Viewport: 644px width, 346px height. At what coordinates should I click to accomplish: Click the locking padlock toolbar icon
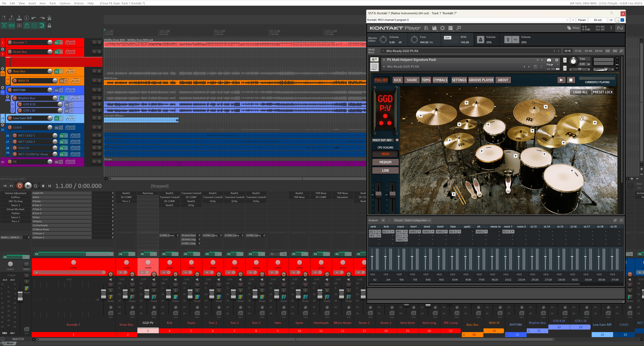click(x=49, y=26)
